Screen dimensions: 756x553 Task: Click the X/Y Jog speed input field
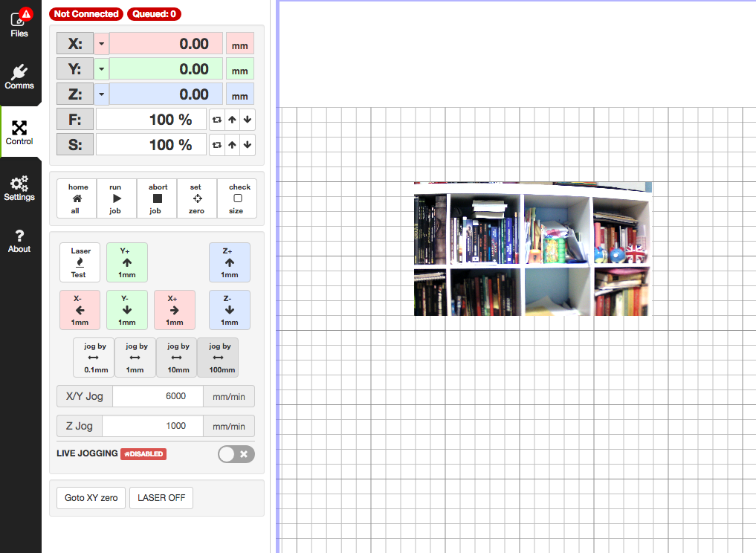tap(157, 396)
